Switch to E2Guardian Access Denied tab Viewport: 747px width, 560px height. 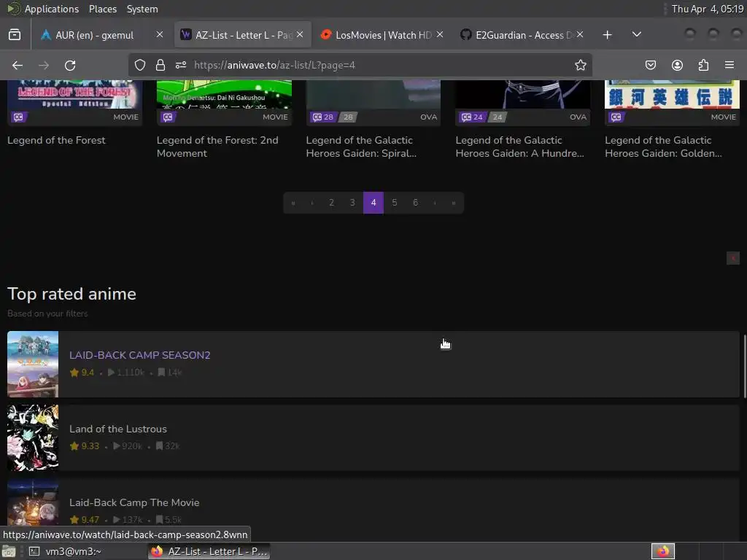point(517,35)
